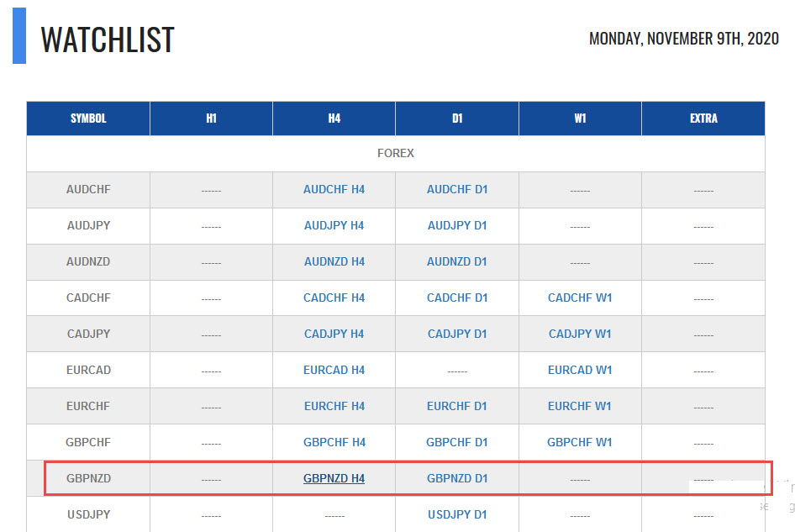Select the EURCHF W1 link
The image size is (795, 532).
click(x=579, y=406)
